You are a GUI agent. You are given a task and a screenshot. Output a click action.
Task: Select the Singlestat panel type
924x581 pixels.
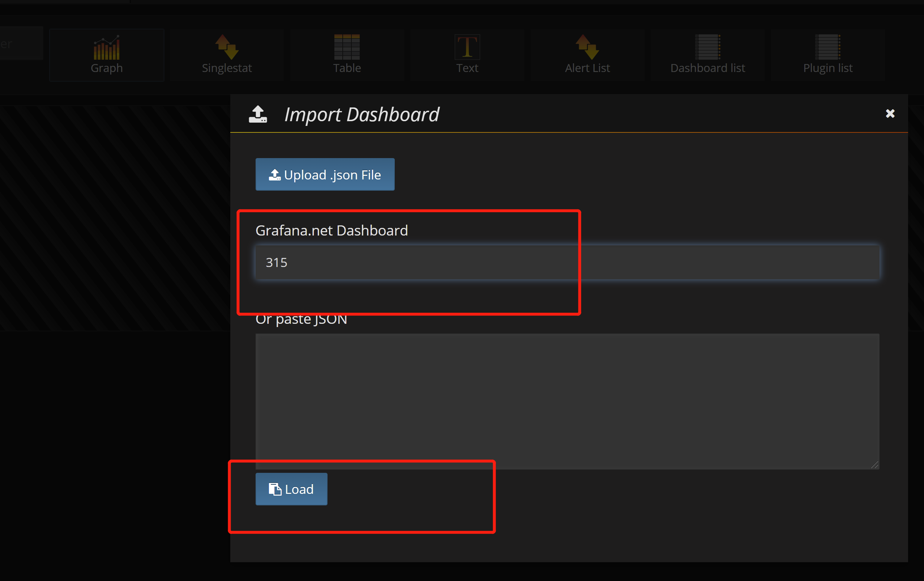click(227, 55)
